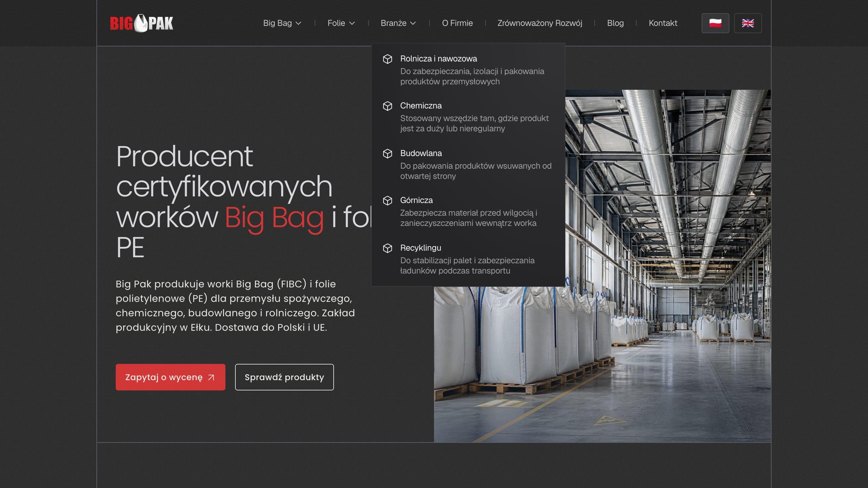This screenshot has width=868, height=488.
Task: Click Sprawdź produkty button
Action: [285, 377]
